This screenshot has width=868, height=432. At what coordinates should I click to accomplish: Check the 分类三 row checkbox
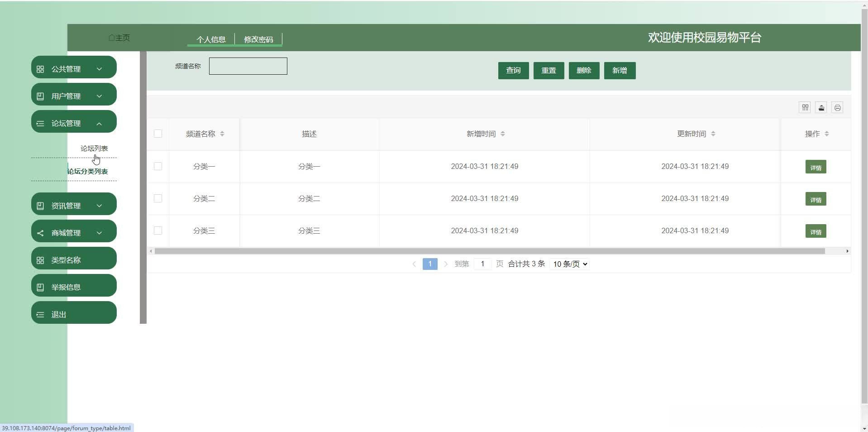tap(158, 230)
